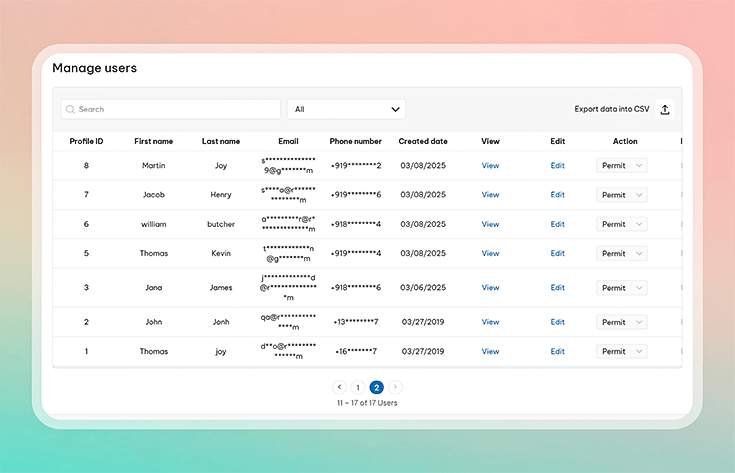Click created date of John Jonh row
The image size is (735, 473).
(x=423, y=322)
